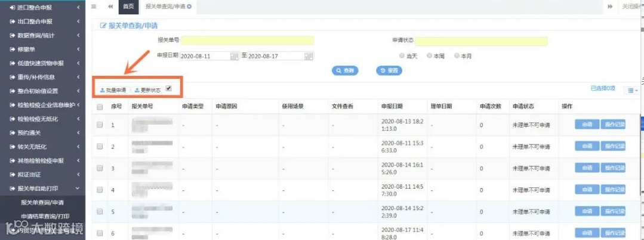Expand 拟证出证 with its chevron
This screenshot has width=644, height=240.
coord(78,175)
